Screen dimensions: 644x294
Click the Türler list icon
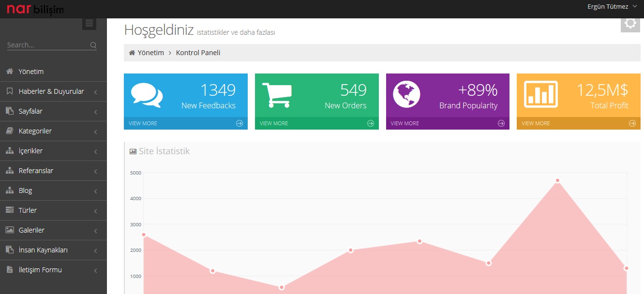coord(9,210)
